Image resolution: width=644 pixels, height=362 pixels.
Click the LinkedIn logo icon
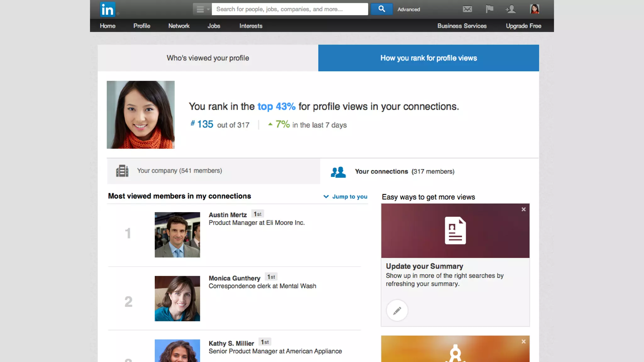[x=108, y=9]
